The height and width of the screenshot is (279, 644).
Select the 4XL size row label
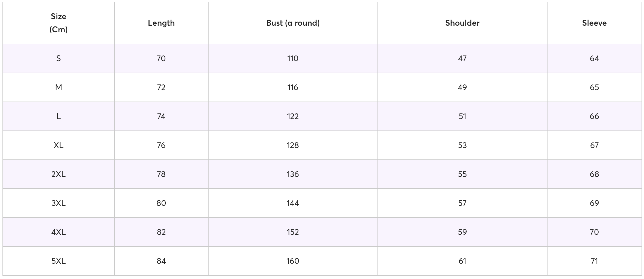click(x=58, y=232)
